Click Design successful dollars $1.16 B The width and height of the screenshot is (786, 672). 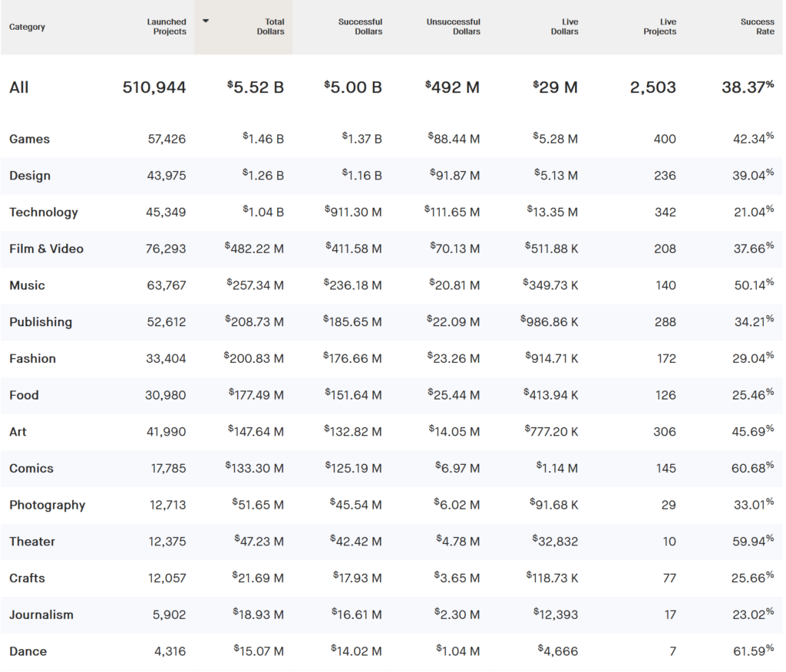pyautogui.click(x=362, y=176)
